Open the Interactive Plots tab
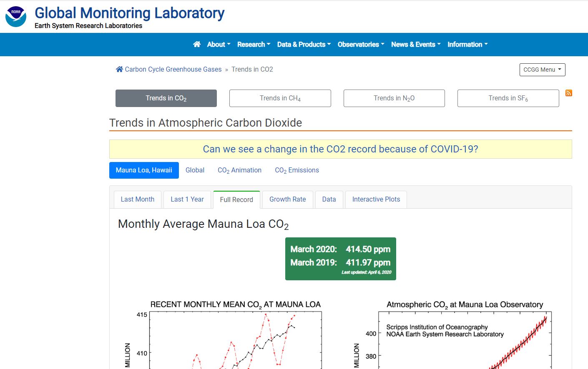 [x=376, y=199]
